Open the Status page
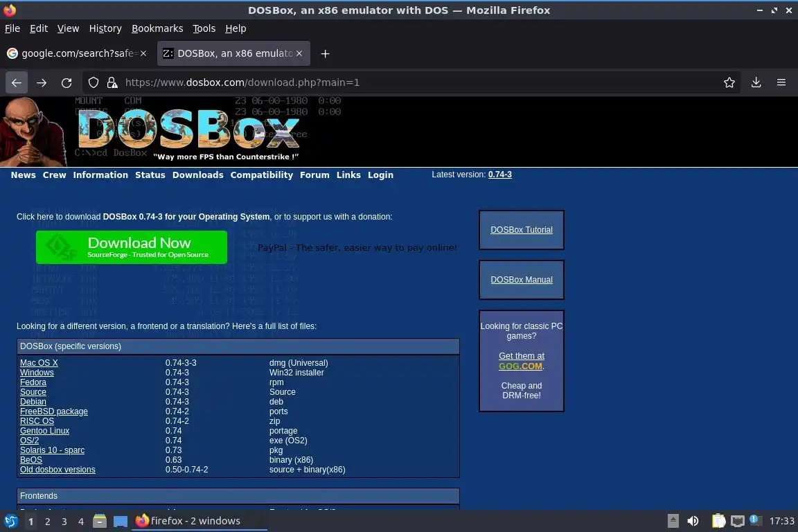The image size is (798, 532). [150, 175]
